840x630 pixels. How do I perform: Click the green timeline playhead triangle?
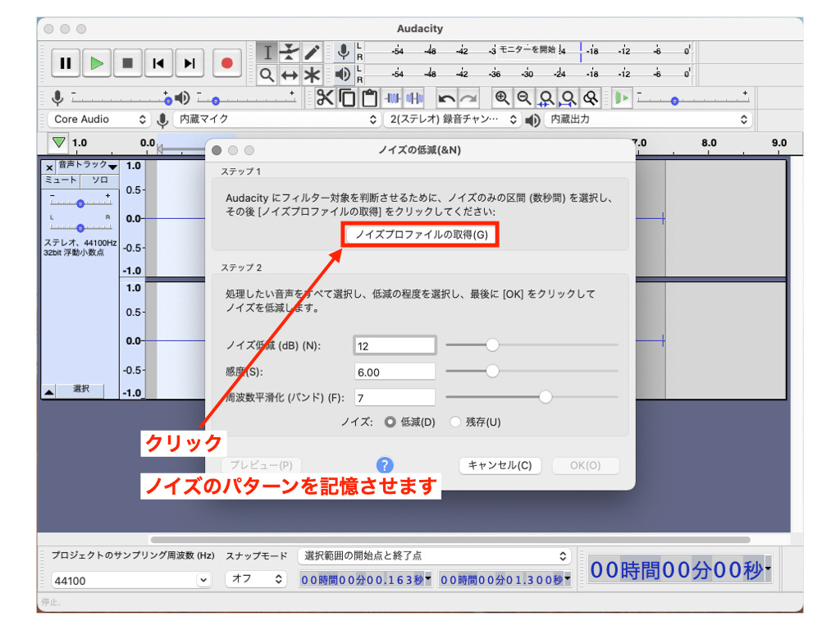point(58,143)
